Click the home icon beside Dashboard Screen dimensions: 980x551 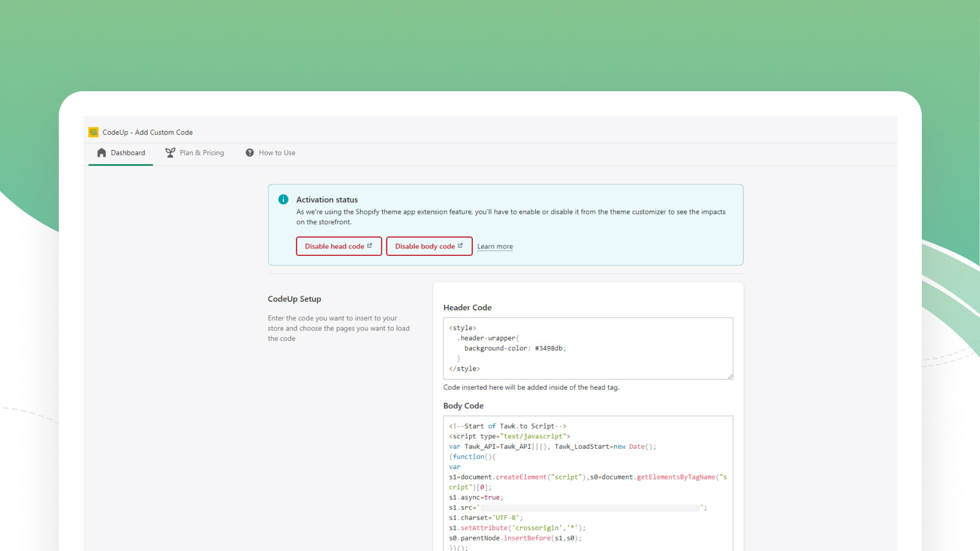102,153
